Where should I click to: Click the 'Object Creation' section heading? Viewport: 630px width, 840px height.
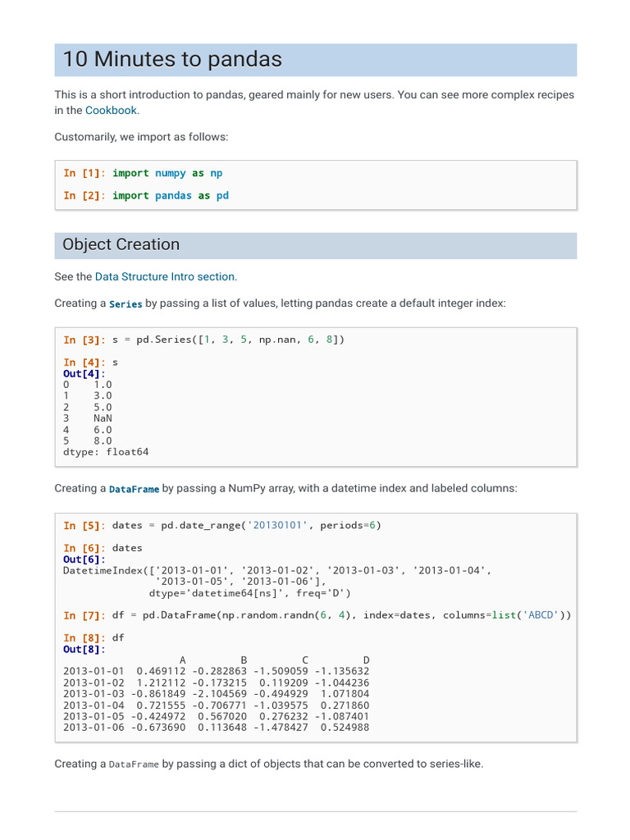[x=121, y=244]
